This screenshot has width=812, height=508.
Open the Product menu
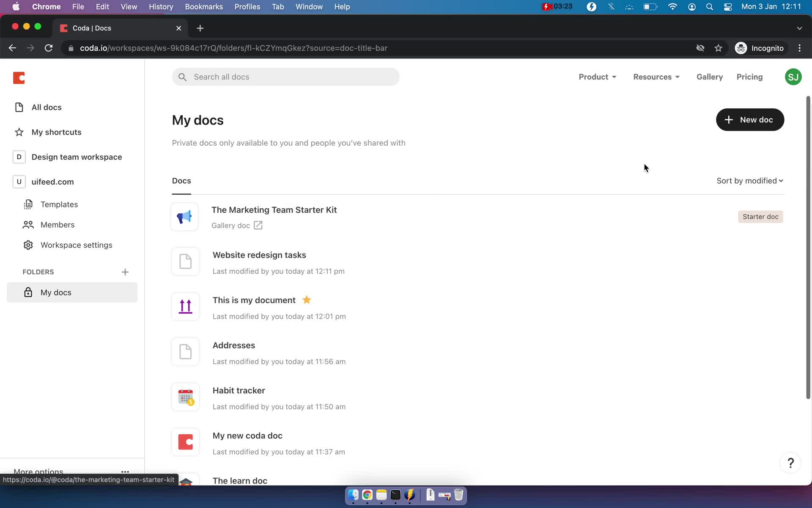click(596, 77)
